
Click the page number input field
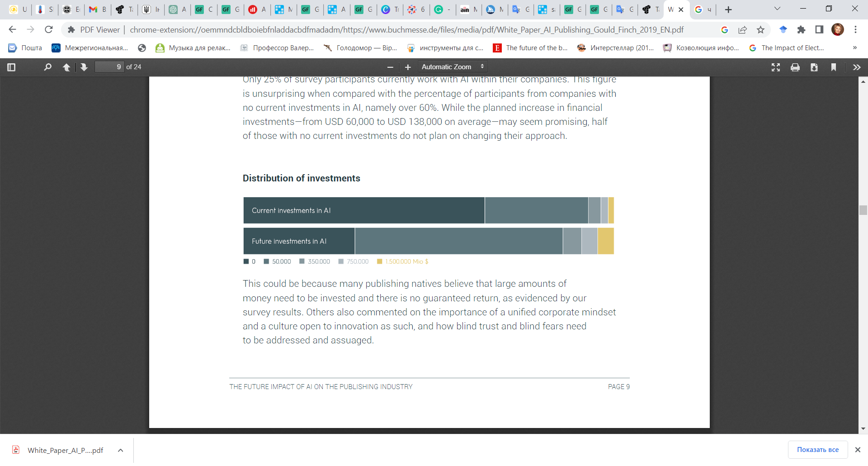coord(109,67)
